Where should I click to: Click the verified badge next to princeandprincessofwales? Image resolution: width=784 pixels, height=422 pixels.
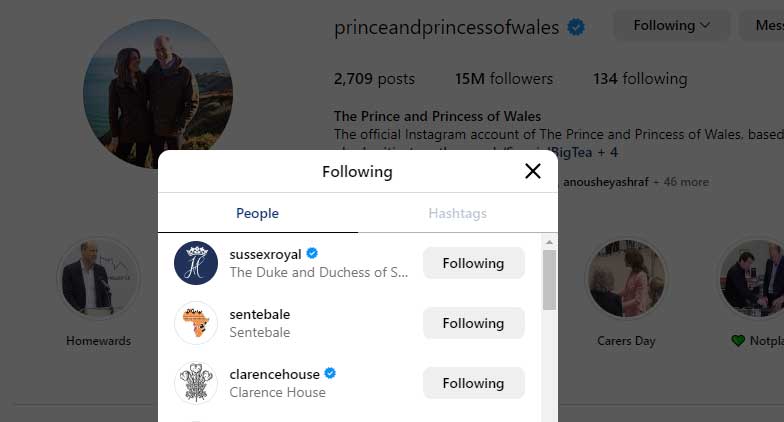(576, 27)
